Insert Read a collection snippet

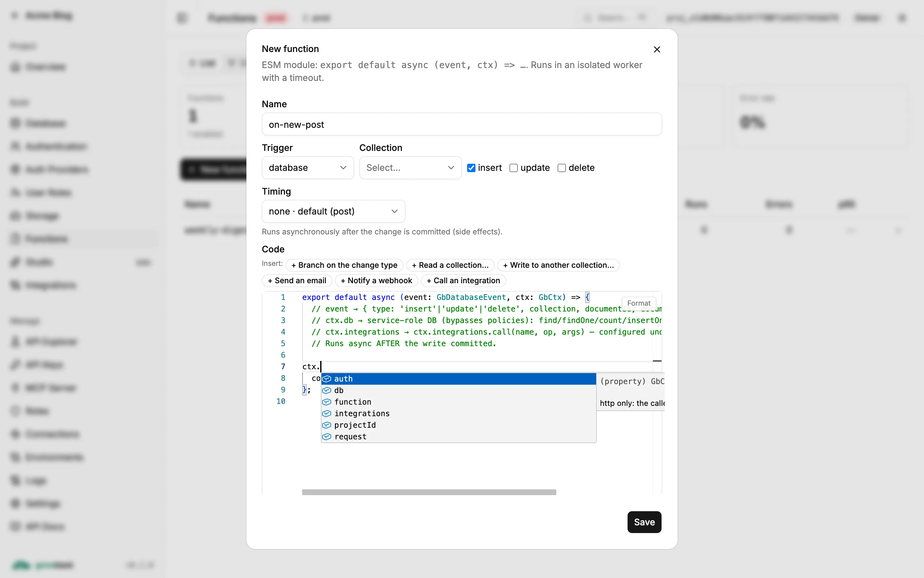450,265
